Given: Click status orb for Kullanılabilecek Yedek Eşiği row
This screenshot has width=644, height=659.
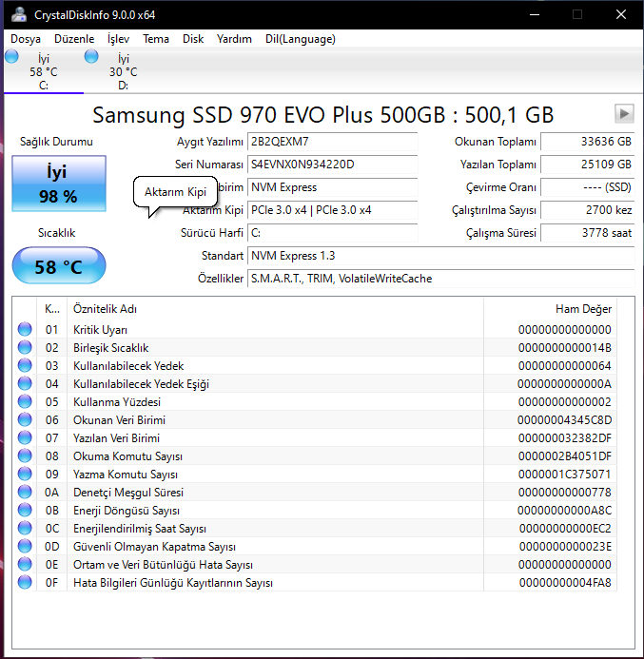Looking at the screenshot, I should click(x=25, y=383).
